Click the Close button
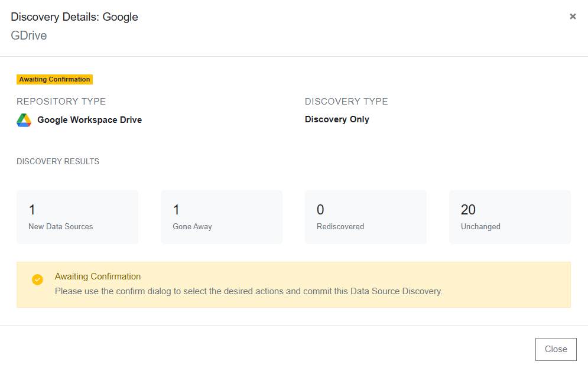The height and width of the screenshot is (371, 588). 555,349
